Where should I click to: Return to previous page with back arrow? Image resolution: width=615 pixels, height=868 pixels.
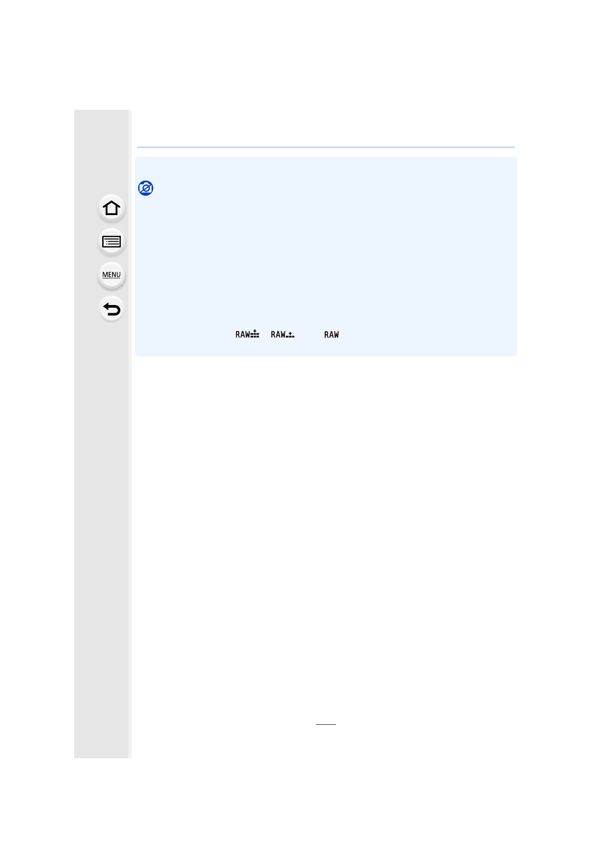[x=111, y=309]
